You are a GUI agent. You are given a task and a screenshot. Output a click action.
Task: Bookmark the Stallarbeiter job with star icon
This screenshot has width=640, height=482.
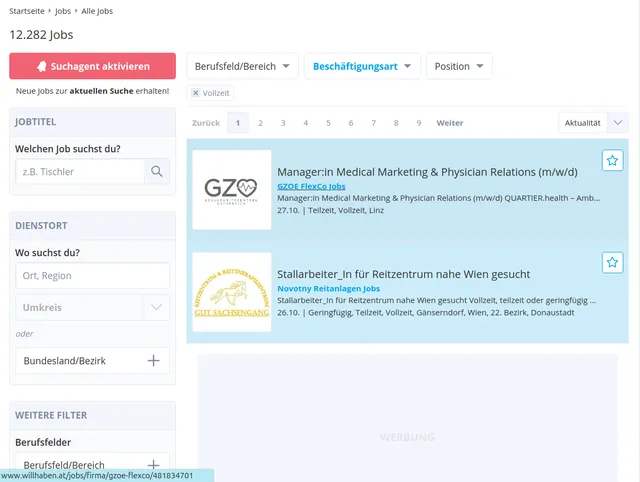point(612,262)
